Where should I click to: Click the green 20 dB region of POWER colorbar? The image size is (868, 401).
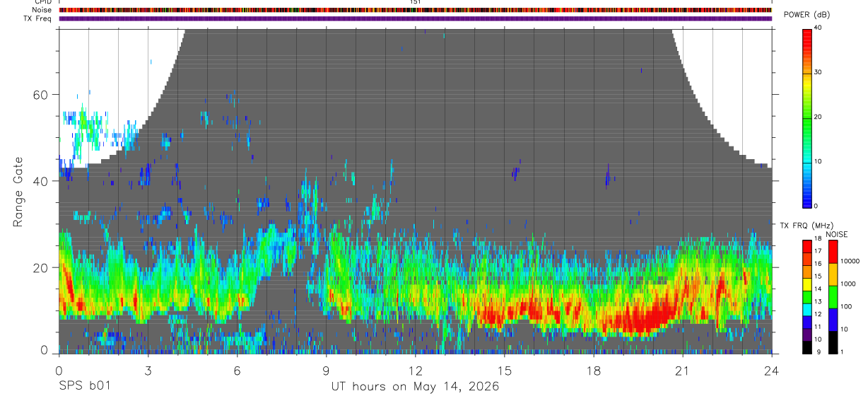point(807,117)
